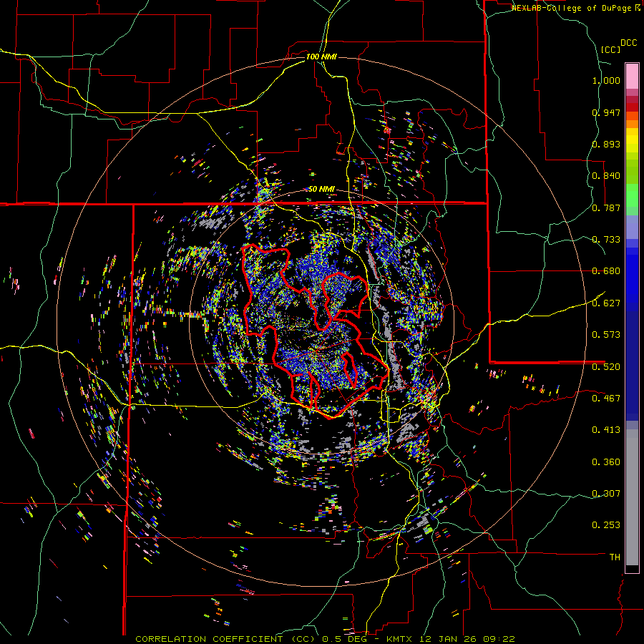Click the 0.413 color scale label

point(606,430)
